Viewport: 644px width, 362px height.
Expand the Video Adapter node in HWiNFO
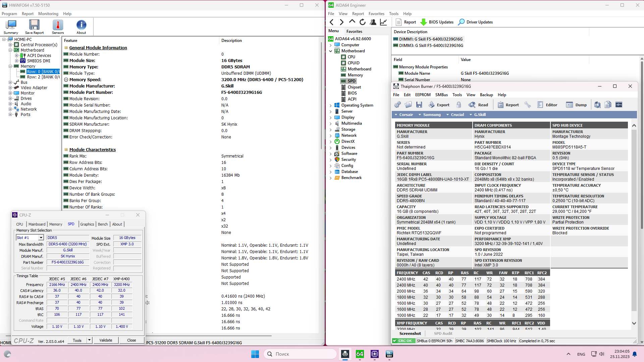coord(10,88)
